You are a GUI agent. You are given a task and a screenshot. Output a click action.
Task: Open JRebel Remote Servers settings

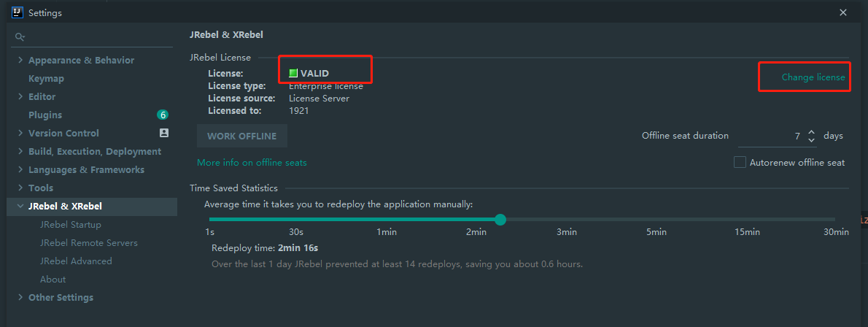coord(88,243)
